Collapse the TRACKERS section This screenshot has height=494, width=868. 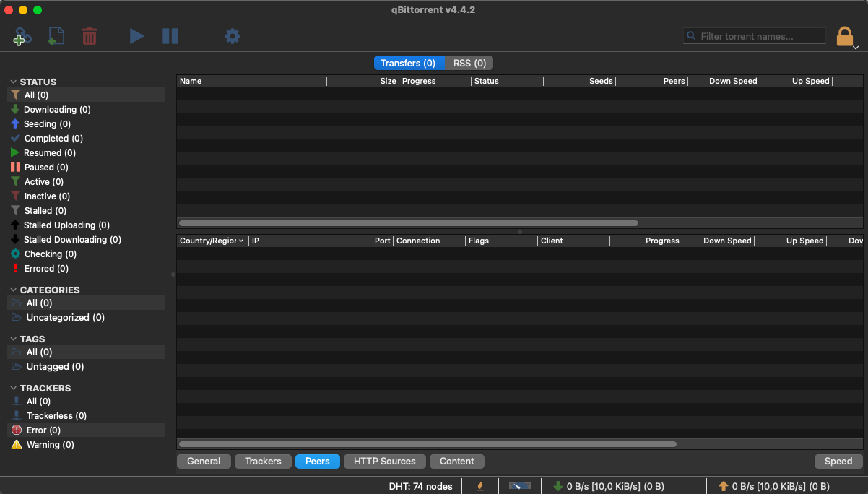13,388
